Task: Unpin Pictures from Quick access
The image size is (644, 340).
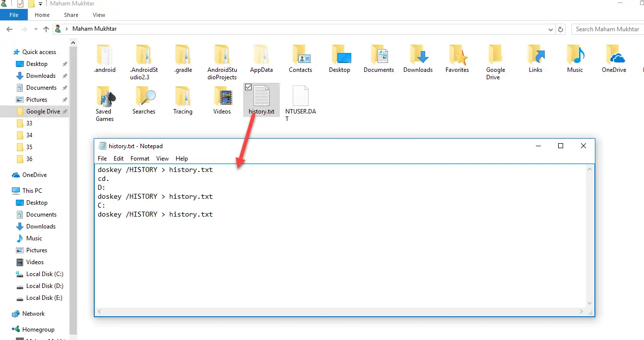Action: (x=64, y=99)
